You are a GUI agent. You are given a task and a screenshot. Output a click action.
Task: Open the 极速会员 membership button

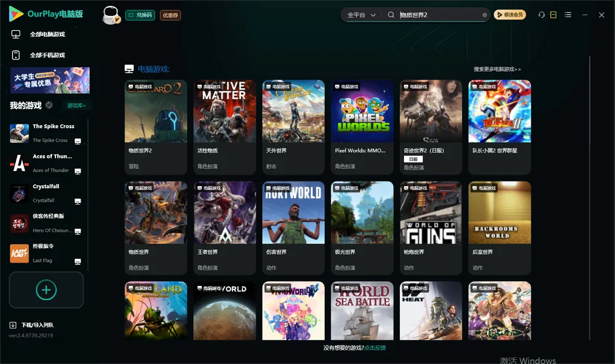coord(510,15)
